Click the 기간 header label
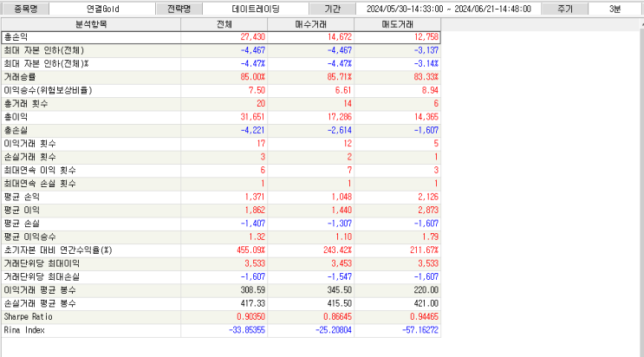 pos(332,9)
